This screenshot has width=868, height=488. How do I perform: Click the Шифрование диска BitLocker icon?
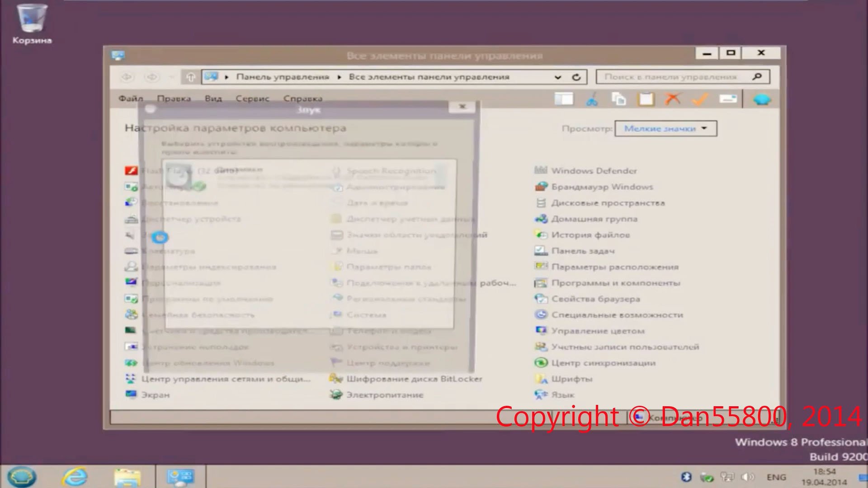[x=336, y=379]
